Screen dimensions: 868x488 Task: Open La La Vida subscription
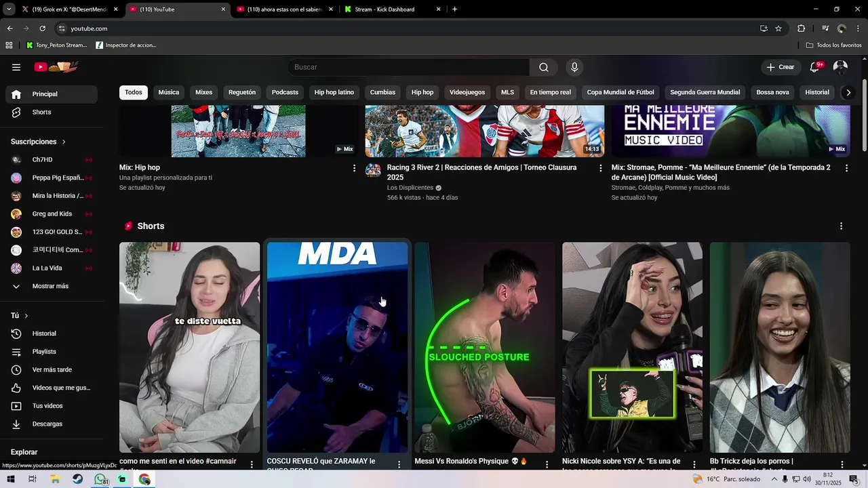pyautogui.click(x=52, y=268)
